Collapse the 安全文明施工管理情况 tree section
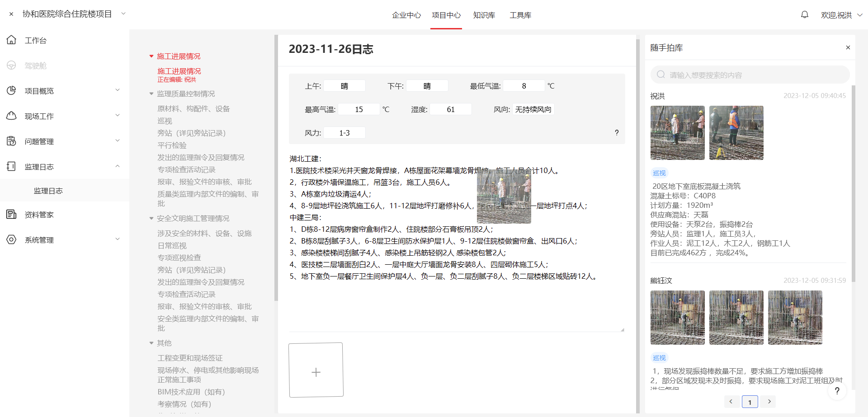Viewport: 868px width, 417px height. click(x=151, y=219)
